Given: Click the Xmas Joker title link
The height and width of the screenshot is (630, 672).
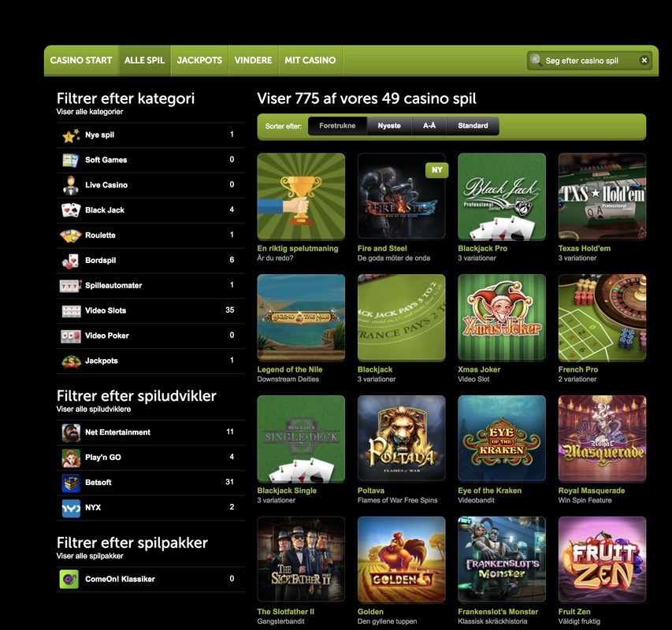Looking at the screenshot, I should (479, 369).
